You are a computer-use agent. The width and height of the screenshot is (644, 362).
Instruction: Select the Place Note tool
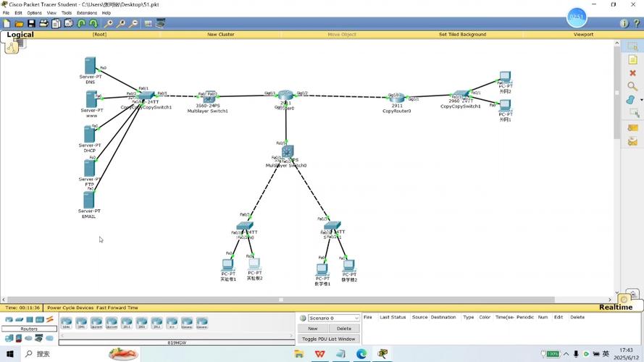point(632,60)
